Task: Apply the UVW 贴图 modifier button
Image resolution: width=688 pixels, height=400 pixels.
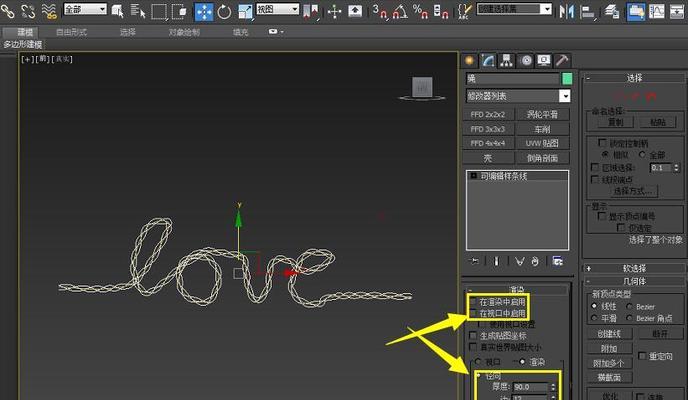Action: (x=542, y=143)
